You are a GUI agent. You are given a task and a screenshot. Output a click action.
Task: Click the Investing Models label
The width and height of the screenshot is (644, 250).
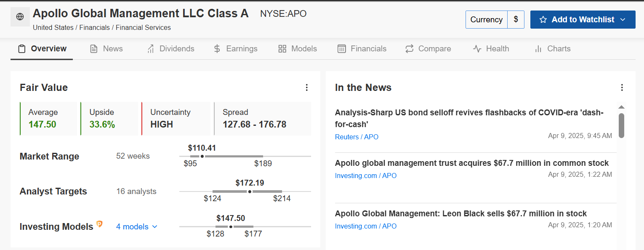(x=56, y=227)
